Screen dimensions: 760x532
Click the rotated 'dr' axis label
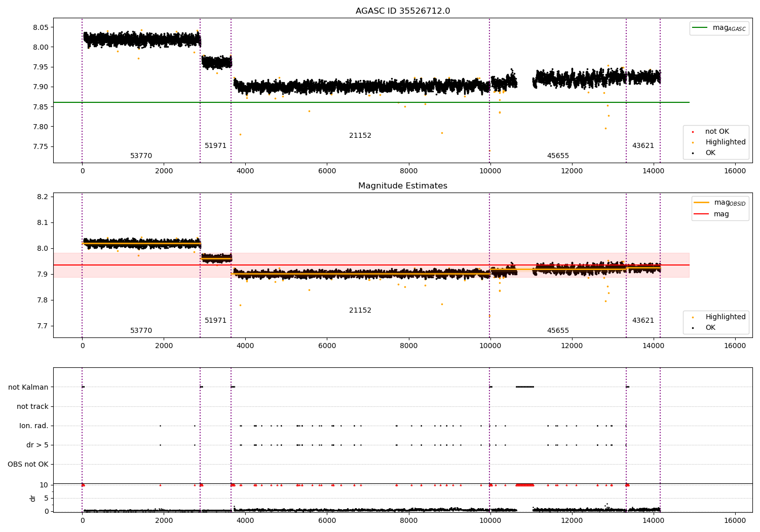point(33,498)
